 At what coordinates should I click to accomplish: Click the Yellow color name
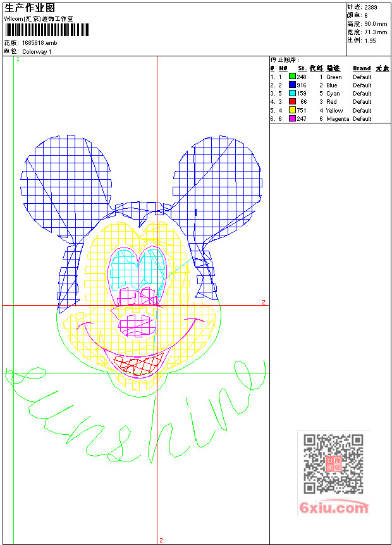pos(334,111)
